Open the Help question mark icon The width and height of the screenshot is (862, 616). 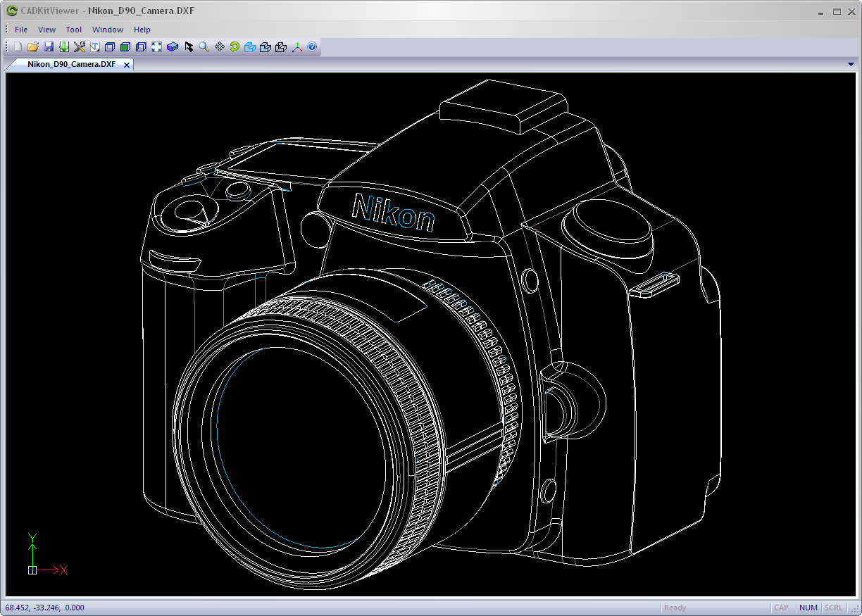(x=312, y=46)
